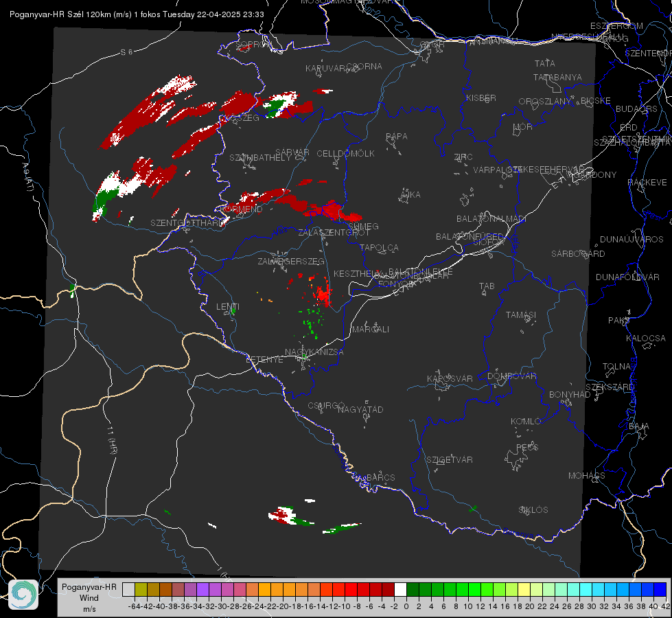Click the NAGYKANIZSA city label

[x=314, y=352]
